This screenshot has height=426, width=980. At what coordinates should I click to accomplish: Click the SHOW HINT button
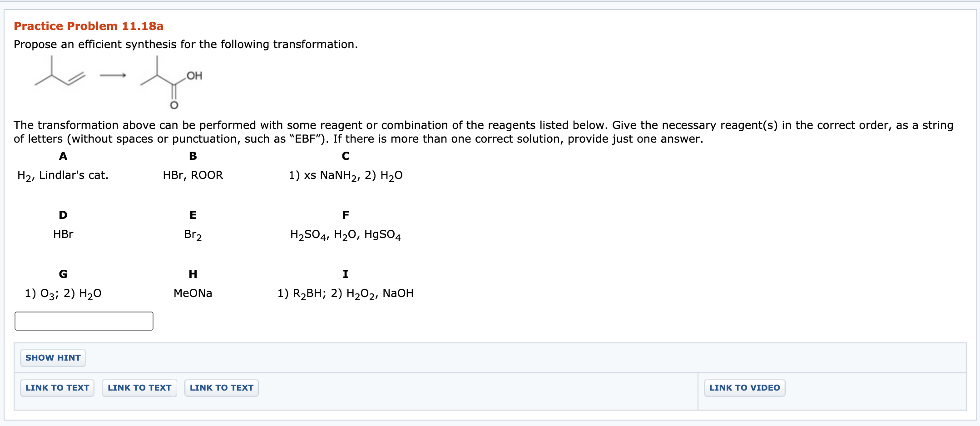click(52, 358)
